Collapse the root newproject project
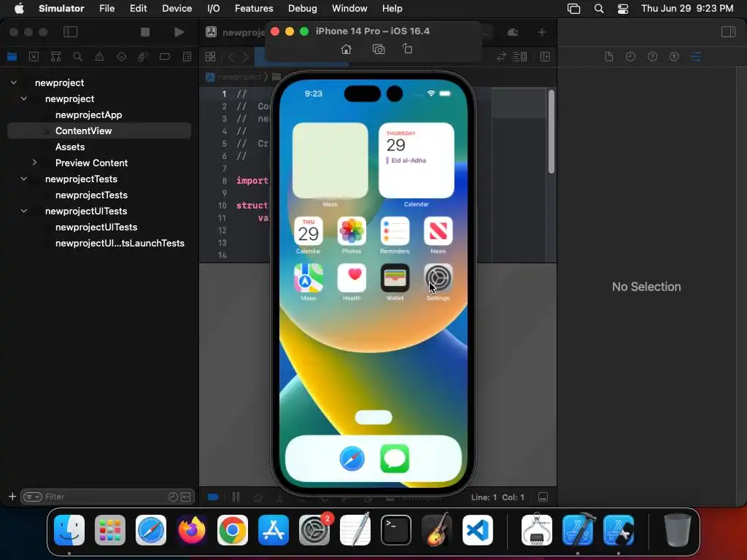This screenshot has height=560, width=747. (x=14, y=82)
